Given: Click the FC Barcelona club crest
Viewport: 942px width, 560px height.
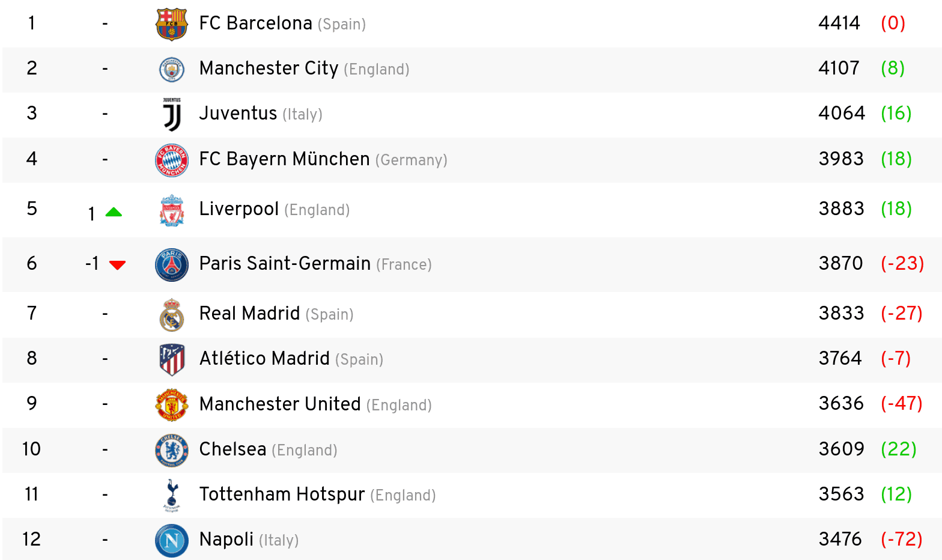Looking at the screenshot, I should click(172, 24).
